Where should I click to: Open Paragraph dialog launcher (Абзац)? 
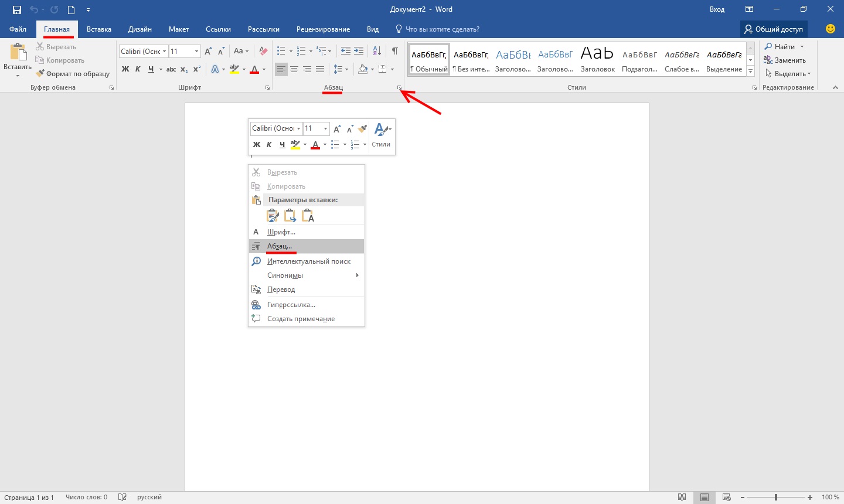pos(399,88)
